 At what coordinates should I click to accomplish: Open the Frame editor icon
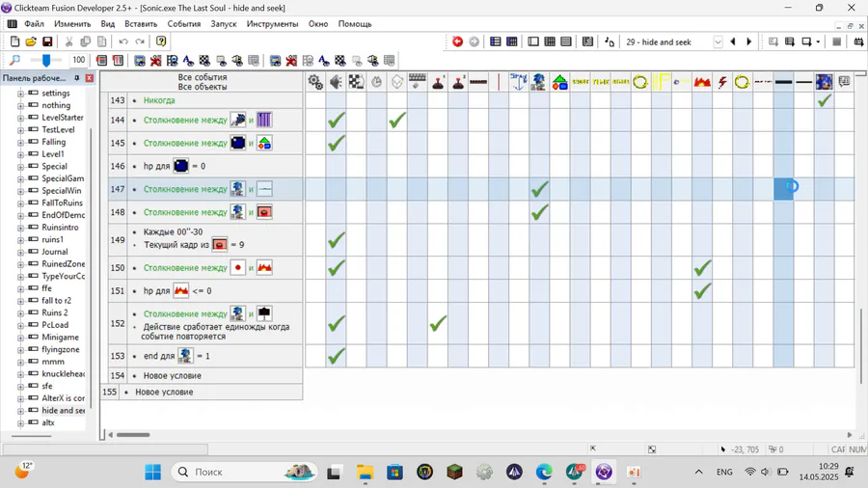[x=533, y=41]
